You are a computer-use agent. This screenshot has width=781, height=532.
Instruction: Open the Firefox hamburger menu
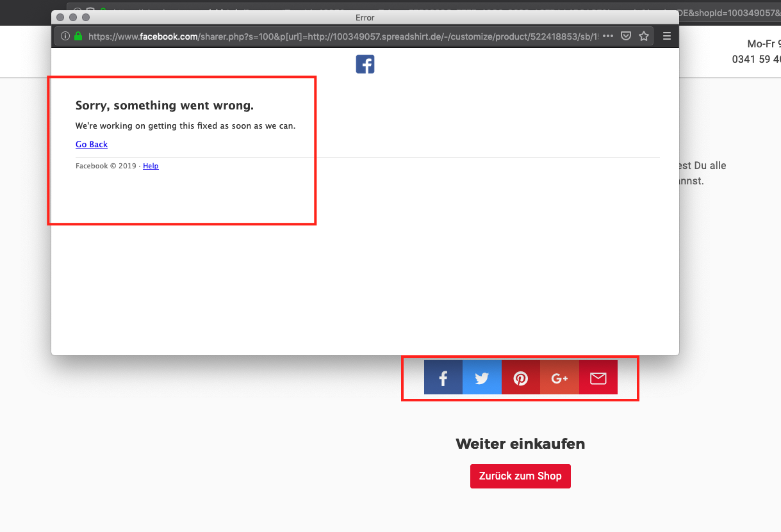tap(667, 36)
